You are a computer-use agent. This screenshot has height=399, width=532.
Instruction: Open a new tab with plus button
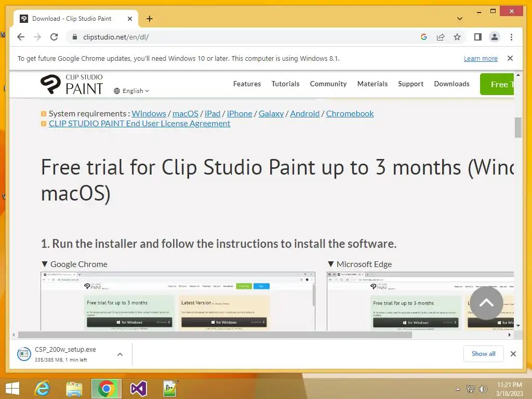pyautogui.click(x=149, y=19)
